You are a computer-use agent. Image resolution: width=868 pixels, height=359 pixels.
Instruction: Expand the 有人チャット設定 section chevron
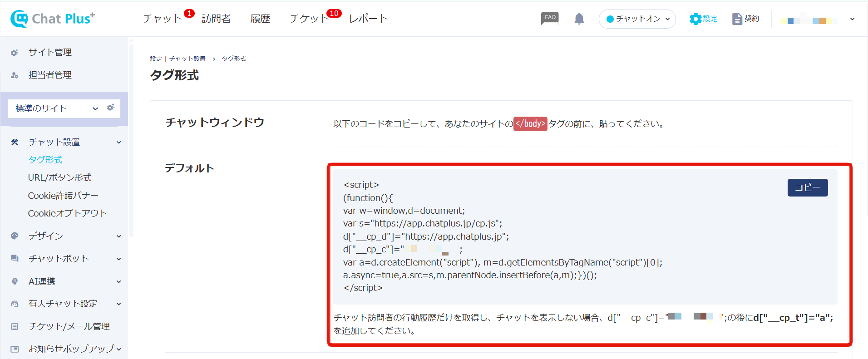(119, 304)
